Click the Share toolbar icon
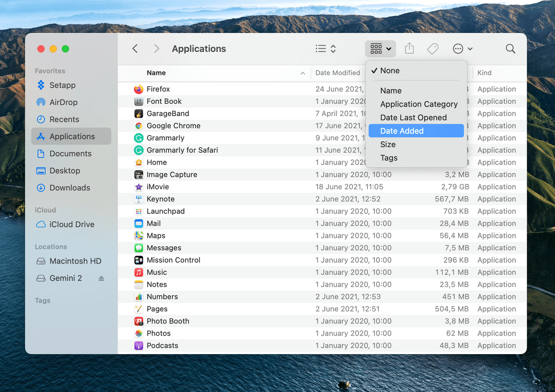The width and height of the screenshot is (555, 392). click(409, 48)
